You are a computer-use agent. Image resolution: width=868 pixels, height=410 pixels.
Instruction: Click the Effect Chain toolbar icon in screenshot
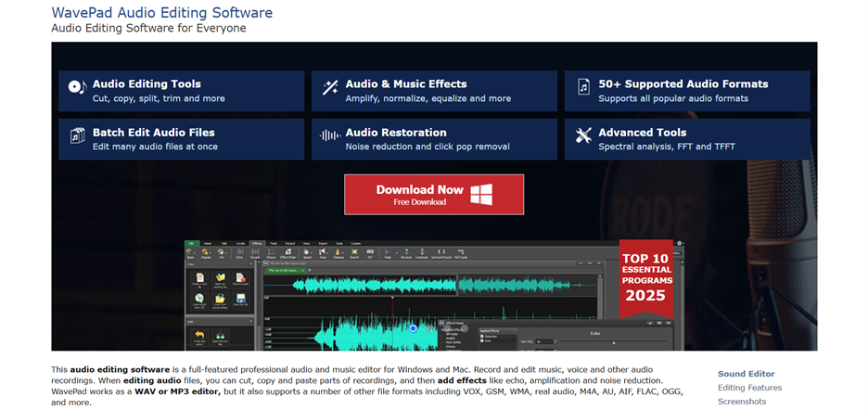[287, 252]
